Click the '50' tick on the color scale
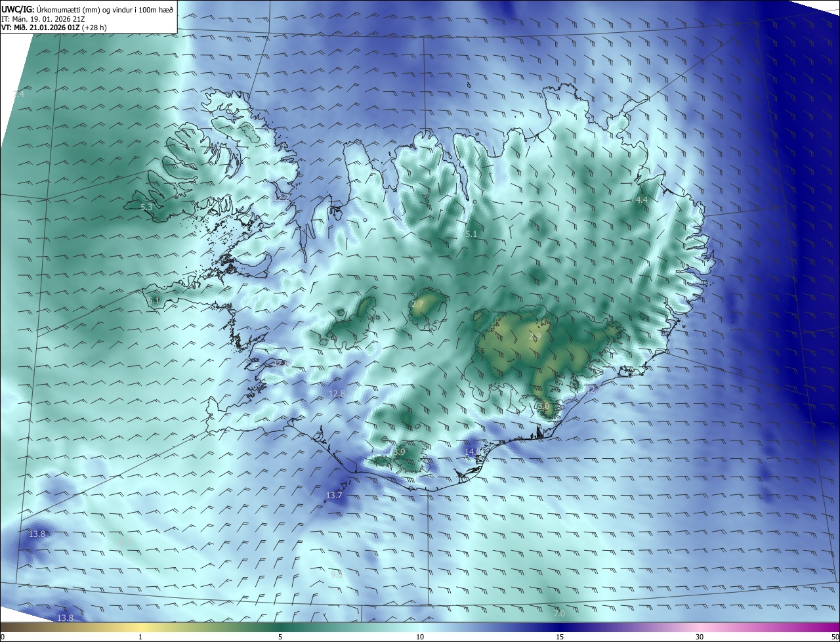 tap(835, 637)
